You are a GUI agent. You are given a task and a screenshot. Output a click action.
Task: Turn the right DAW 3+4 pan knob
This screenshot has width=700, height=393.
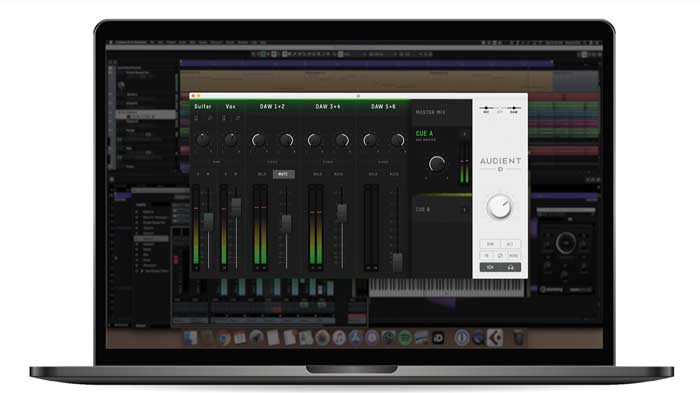tap(342, 140)
